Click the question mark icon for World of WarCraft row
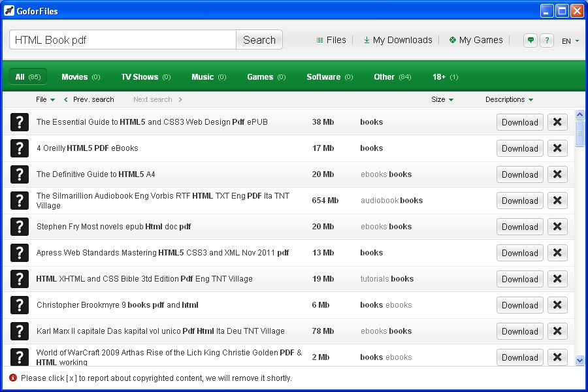Screen dimensions: 588x392 (x=20, y=357)
